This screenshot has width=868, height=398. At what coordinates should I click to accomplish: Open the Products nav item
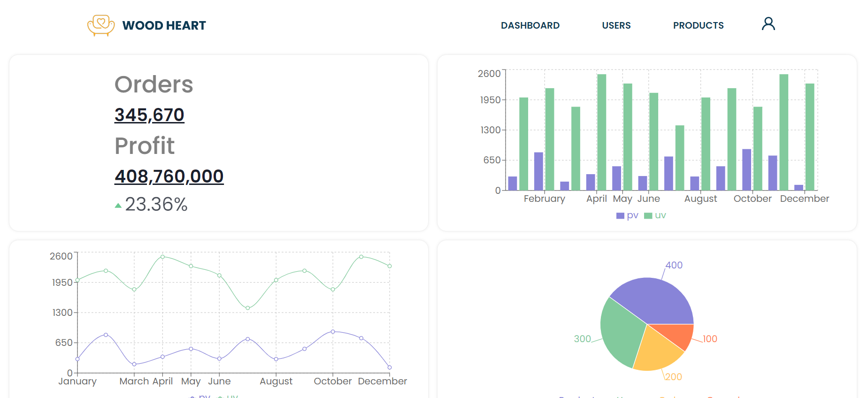(699, 25)
